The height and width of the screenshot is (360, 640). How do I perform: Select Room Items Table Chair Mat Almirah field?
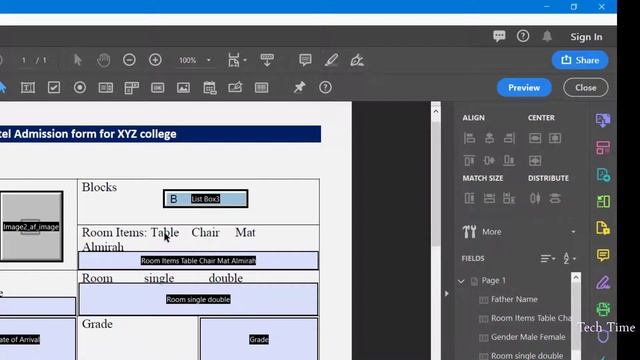coord(198,260)
